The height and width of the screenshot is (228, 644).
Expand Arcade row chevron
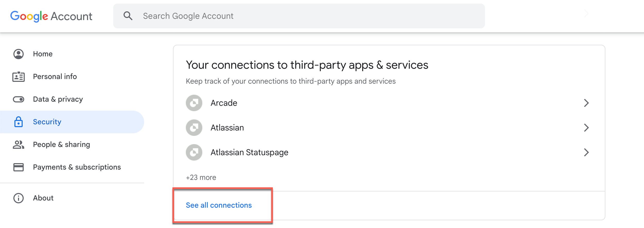586,103
